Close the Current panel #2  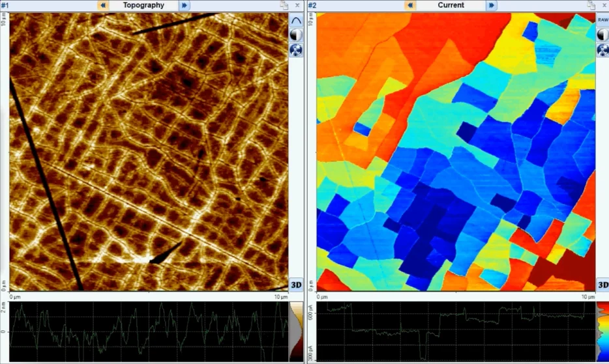pyautogui.click(x=604, y=5)
